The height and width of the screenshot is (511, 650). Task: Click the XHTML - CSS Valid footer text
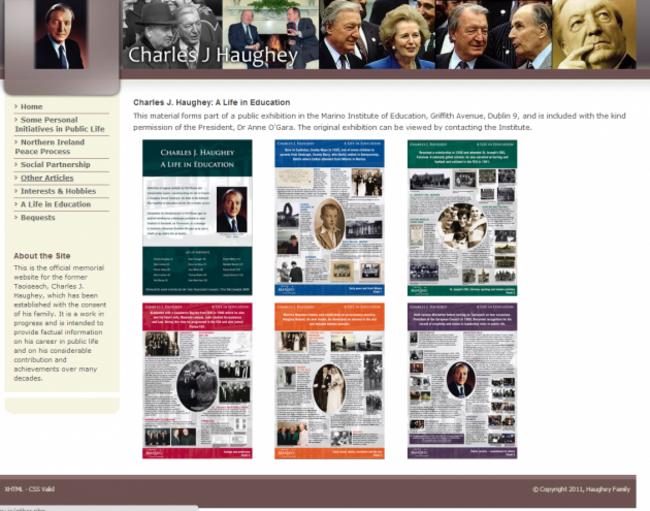coord(29,489)
